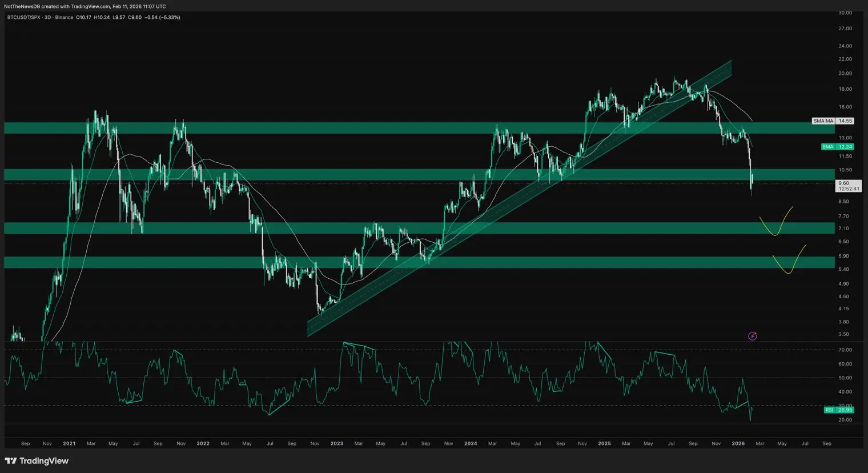Click the 2023 year label on time axis
The width and height of the screenshot is (868, 473).
coord(337,443)
